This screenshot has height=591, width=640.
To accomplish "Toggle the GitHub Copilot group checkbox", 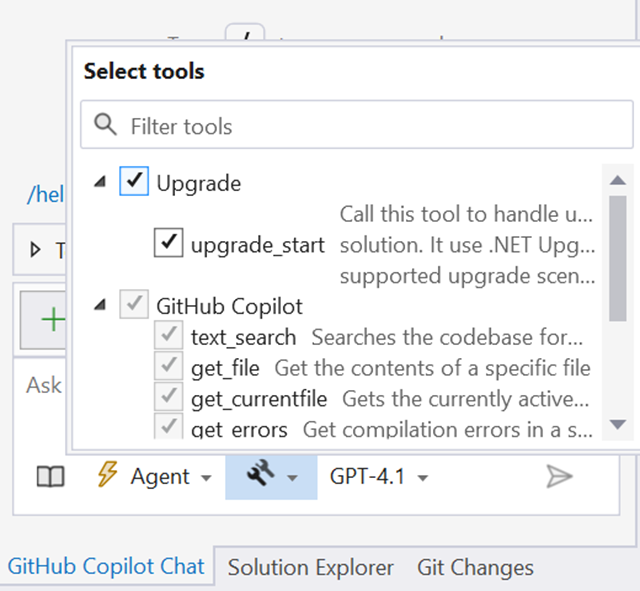I will point(134,304).
